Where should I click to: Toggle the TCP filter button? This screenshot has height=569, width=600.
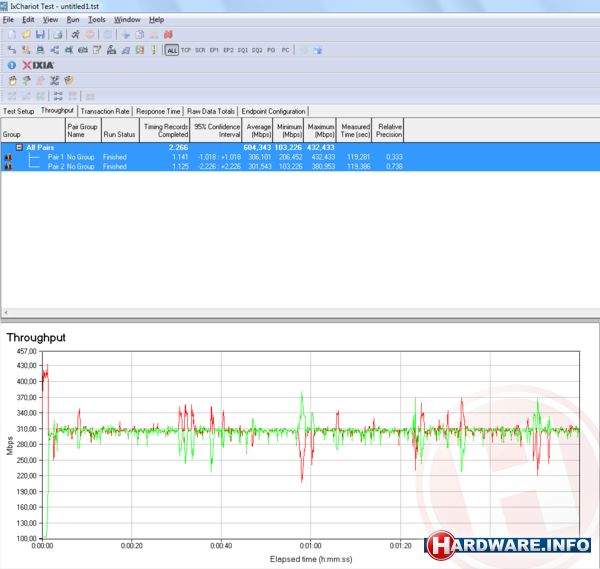(x=186, y=50)
